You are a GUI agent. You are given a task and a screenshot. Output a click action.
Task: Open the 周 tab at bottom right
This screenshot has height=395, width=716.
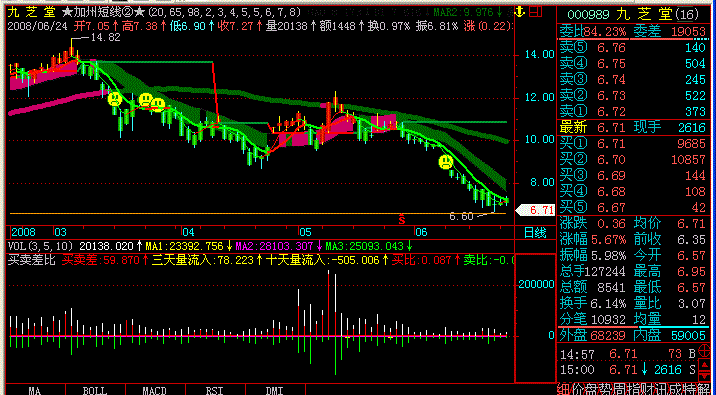click(x=620, y=389)
